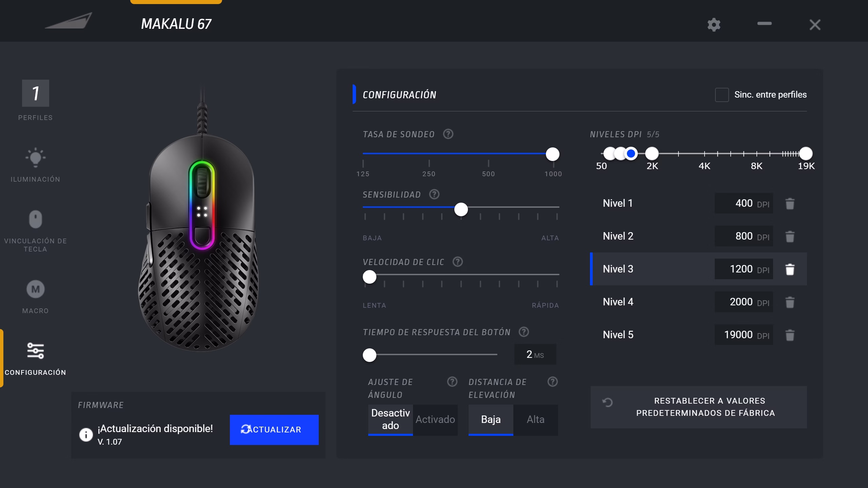Open the Perfiles profile 1 tab
Screen dimensions: 868x488
tap(35, 93)
